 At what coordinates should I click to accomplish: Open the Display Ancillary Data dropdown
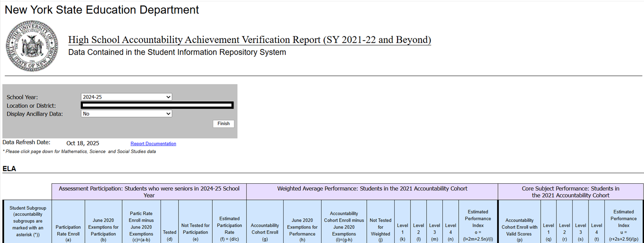126,114
